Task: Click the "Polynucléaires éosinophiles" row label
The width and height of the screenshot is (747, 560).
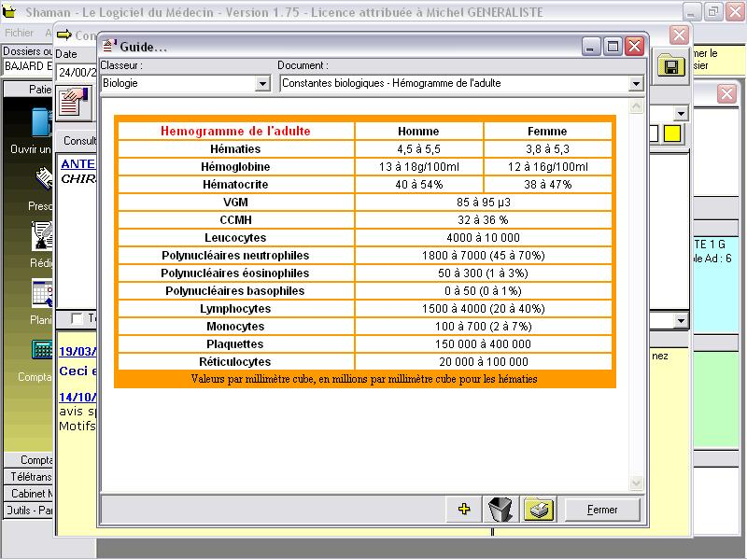Action: click(x=235, y=273)
